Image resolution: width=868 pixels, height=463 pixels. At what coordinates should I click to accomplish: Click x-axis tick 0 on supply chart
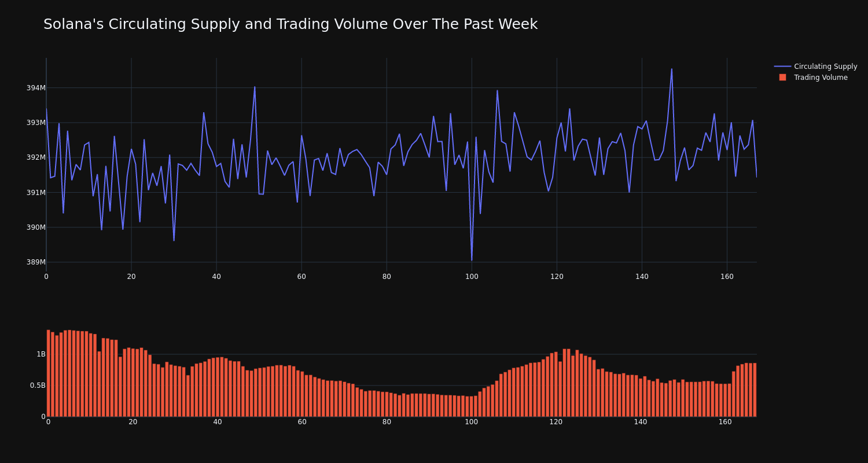pos(46,277)
